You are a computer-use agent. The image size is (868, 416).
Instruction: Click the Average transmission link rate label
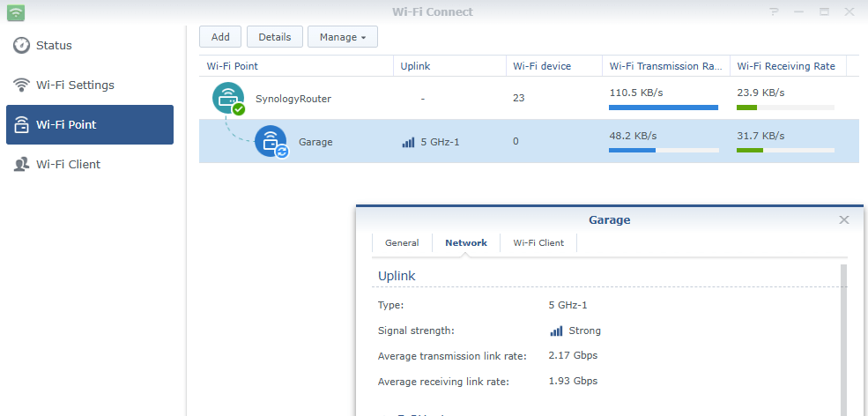click(452, 356)
